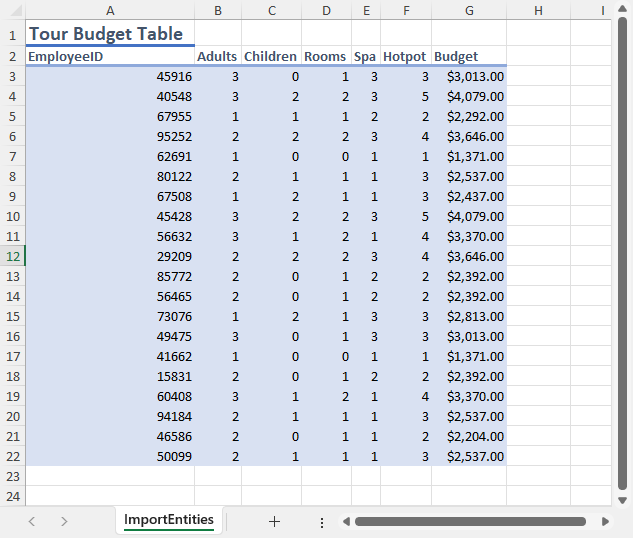Click the vertical scrollbar down arrow

tap(622, 499)
